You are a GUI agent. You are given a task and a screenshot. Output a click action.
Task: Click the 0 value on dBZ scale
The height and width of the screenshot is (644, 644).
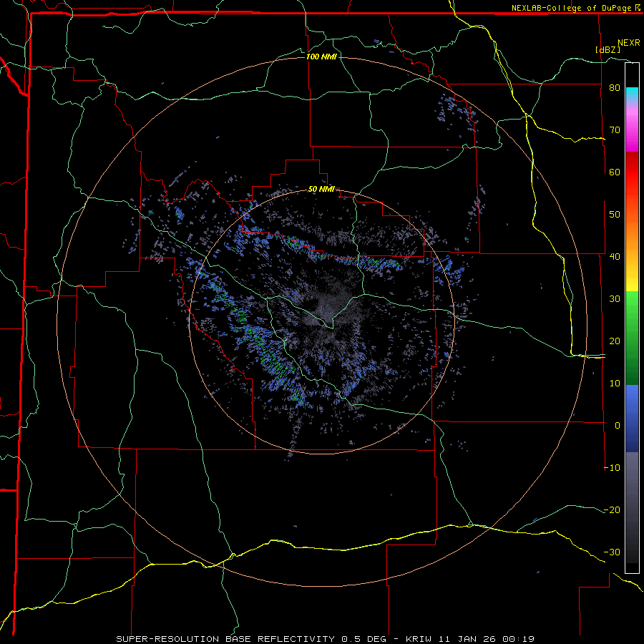click(x=618, y=426)
